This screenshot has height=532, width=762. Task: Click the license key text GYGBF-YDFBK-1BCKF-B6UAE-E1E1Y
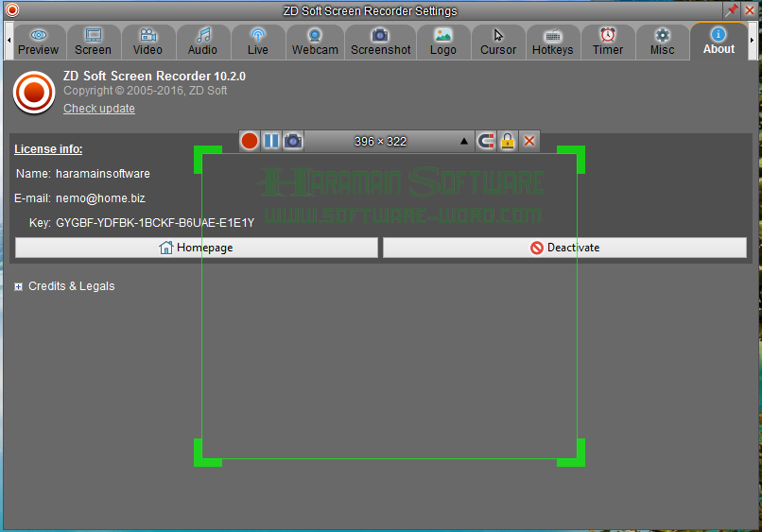click(x=155, y=223)
